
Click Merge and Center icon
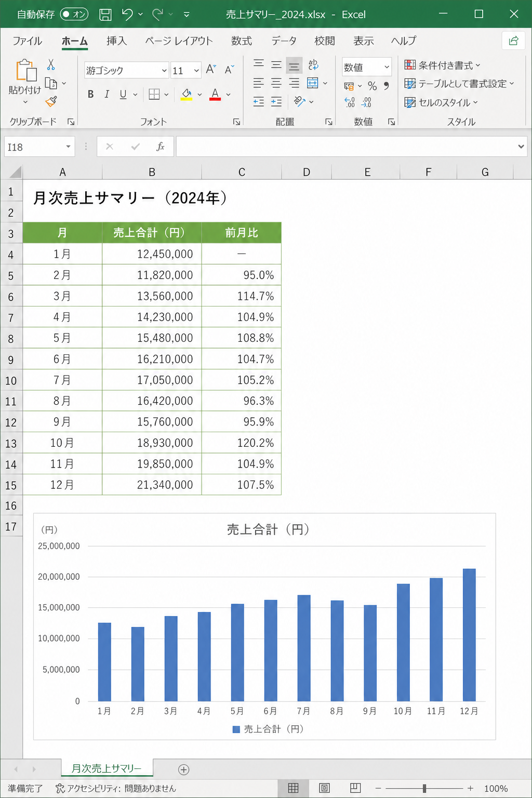[x=313, y=83]
